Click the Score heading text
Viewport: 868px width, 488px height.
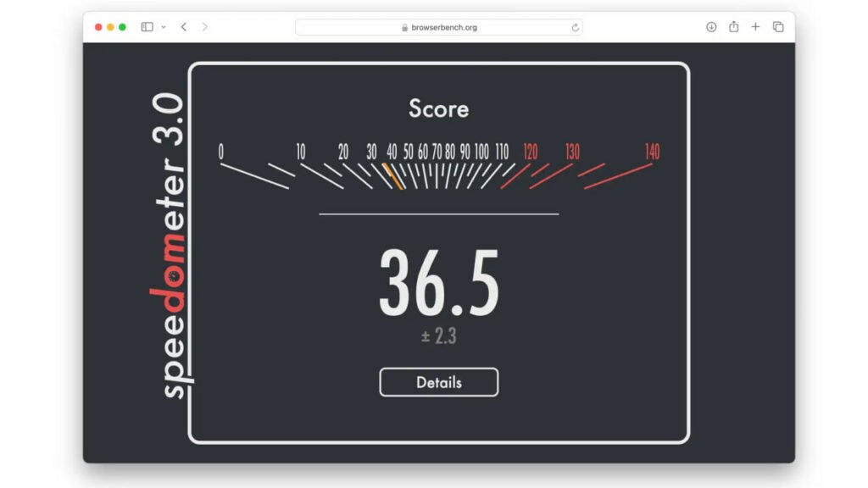pyautogui.click(x=438, y=108)
